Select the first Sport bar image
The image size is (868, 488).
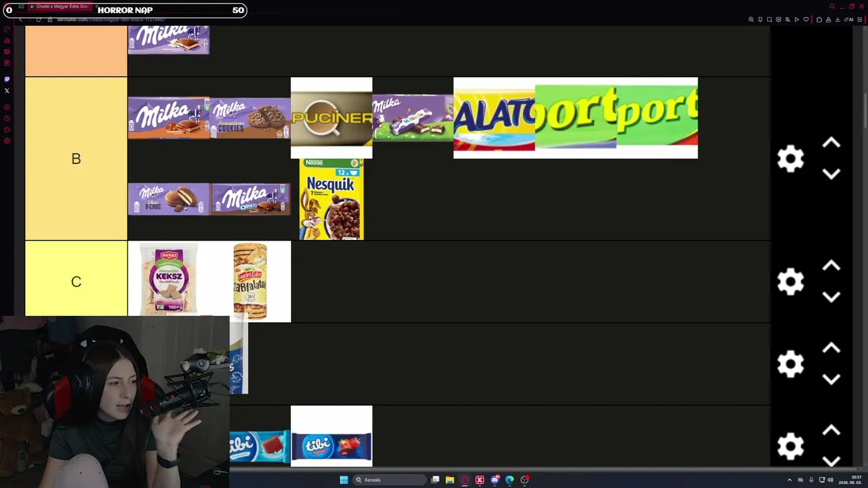point(576,118)
